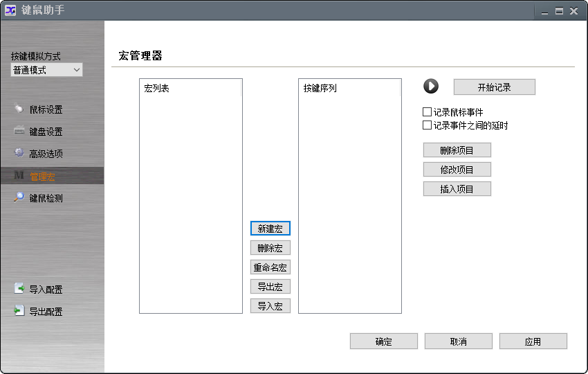Create a macro with 新建宏
This screenshot has height=374, width=588.
[x=270, y=229]
